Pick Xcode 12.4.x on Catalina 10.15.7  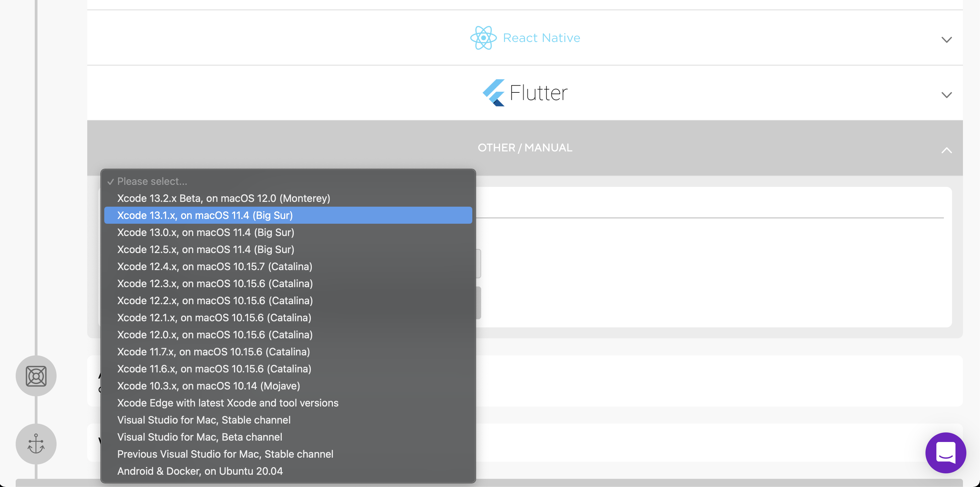(x=215, y=267)
